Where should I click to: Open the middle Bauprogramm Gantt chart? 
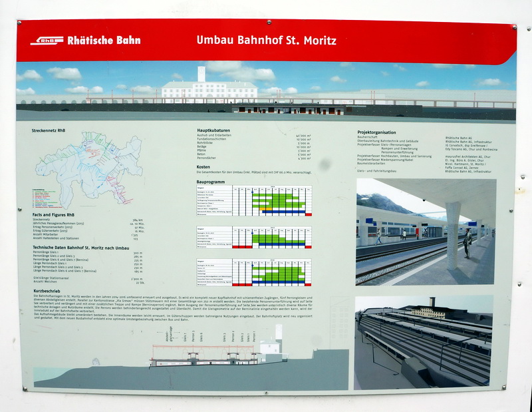[254, 237]
